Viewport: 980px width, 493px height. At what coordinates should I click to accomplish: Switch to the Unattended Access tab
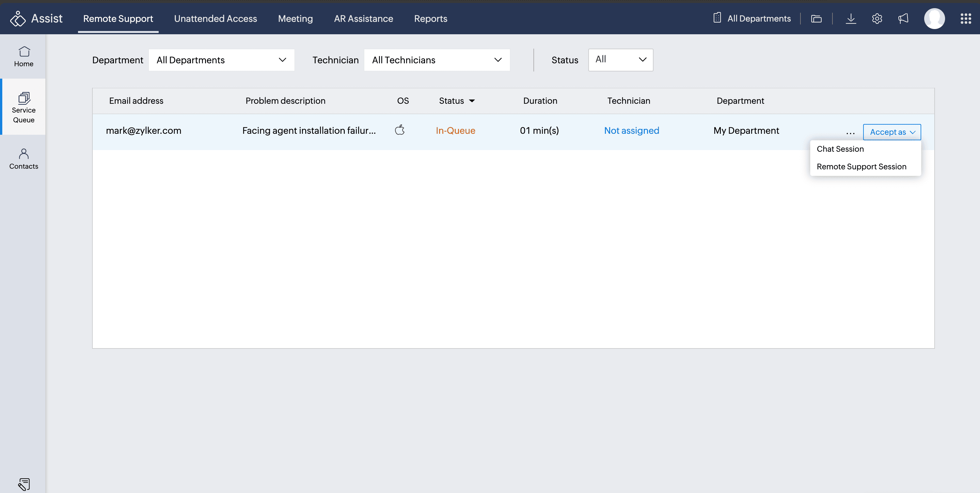(x=215, y=18)
